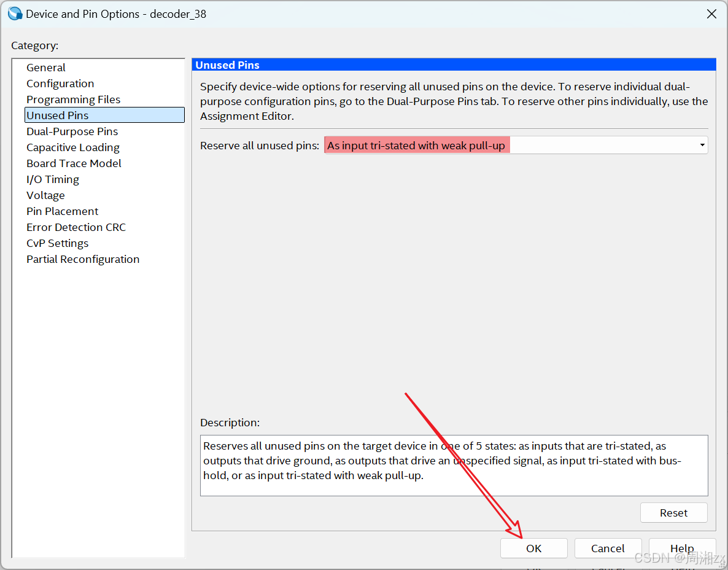Open Partial Reconfiguration category
728x570 pixels.
(x=83, y=259)
